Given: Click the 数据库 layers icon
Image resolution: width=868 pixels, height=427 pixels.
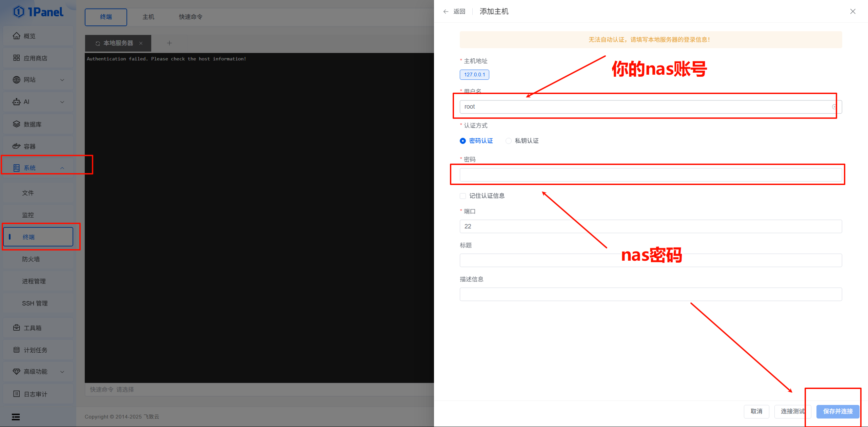Looking at the screenshot, I should click(16, 124).
